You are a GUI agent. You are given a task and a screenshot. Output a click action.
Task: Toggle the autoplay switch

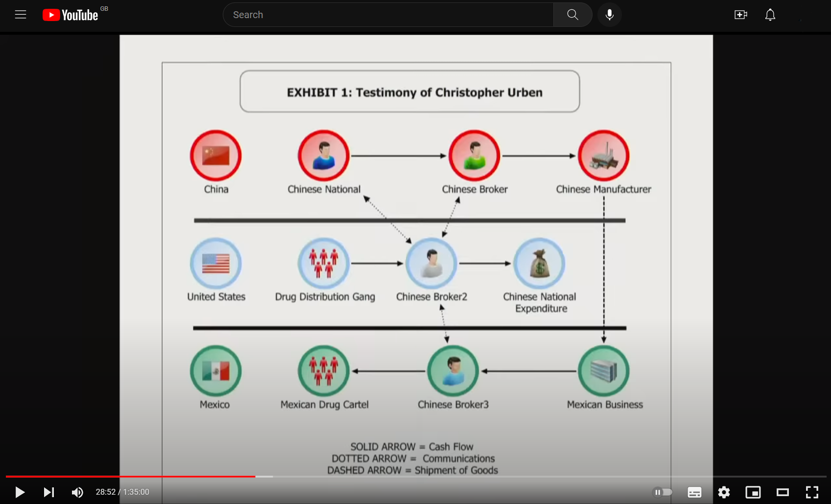pyautogui.click(x=663, y=492)
